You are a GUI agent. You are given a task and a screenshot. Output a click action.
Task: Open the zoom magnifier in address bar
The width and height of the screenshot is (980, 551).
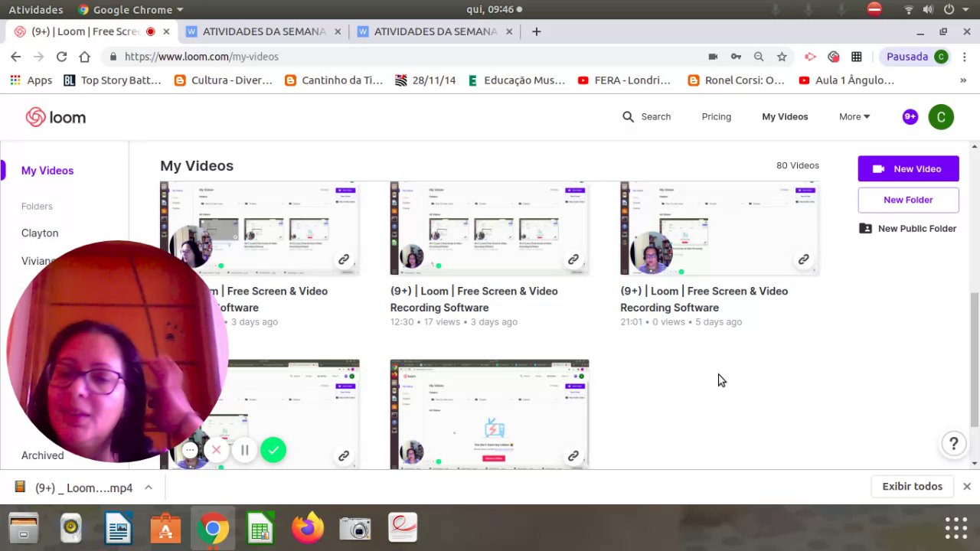(x=759, y=57)
